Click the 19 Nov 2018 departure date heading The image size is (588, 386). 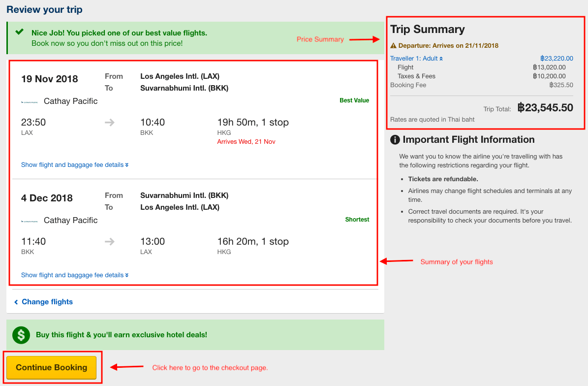[50, 79]
